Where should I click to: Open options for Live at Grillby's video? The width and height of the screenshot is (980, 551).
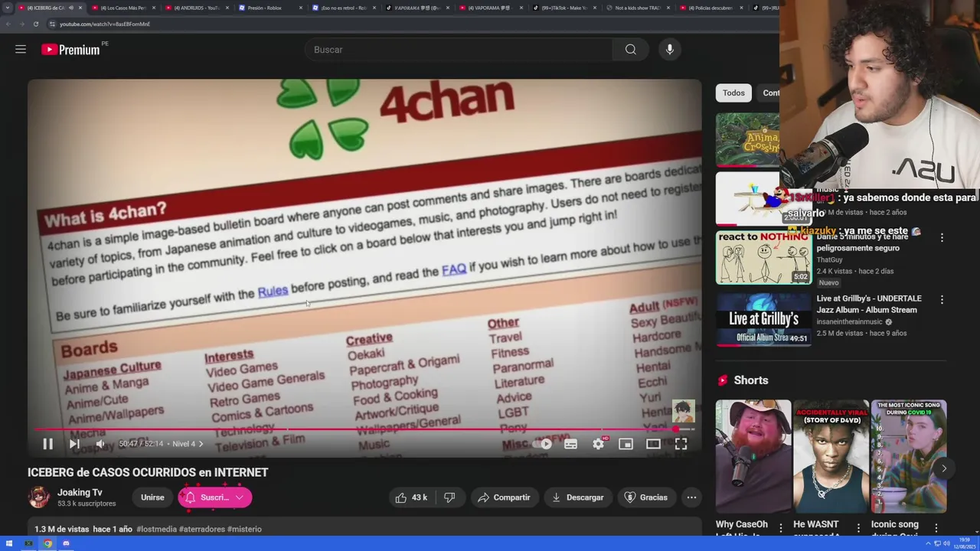(x=942, y=300)
